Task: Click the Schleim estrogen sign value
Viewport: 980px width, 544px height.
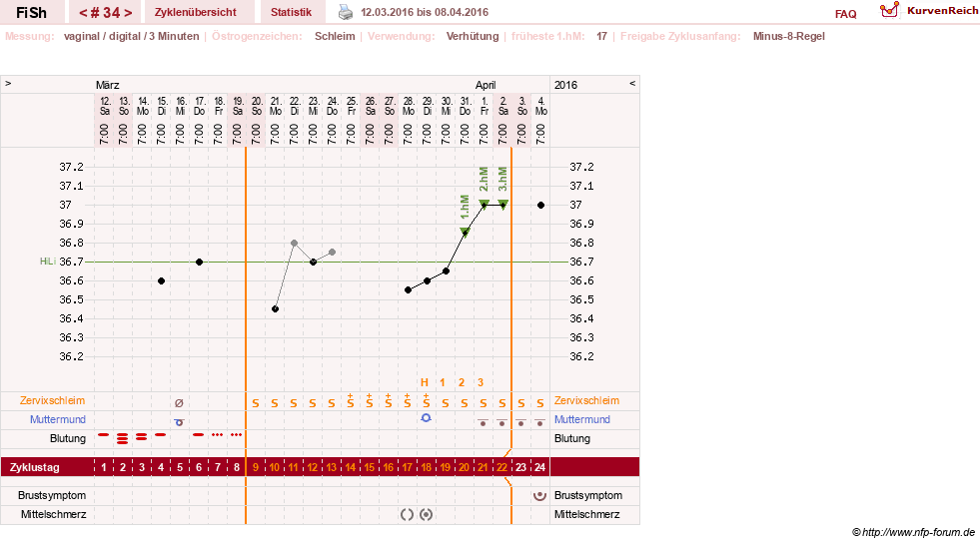Action: point(335,36)
